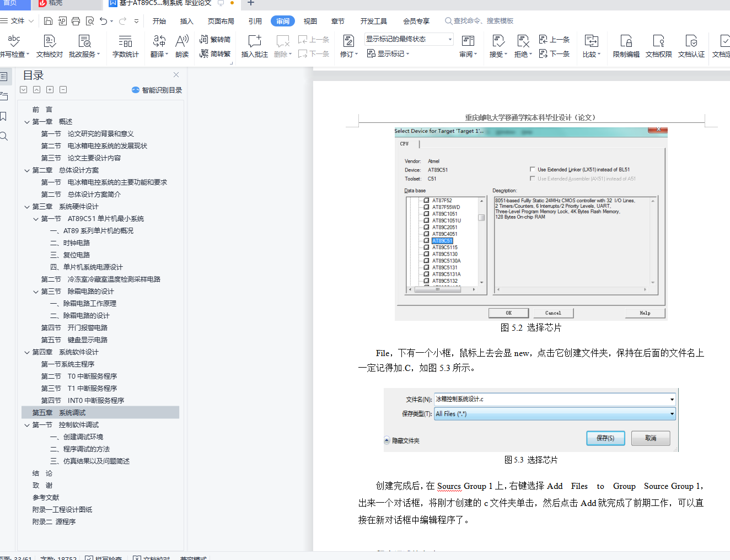Switch to the 插入 ribbon tab
730x560 pixels.
tap(187, 21)
